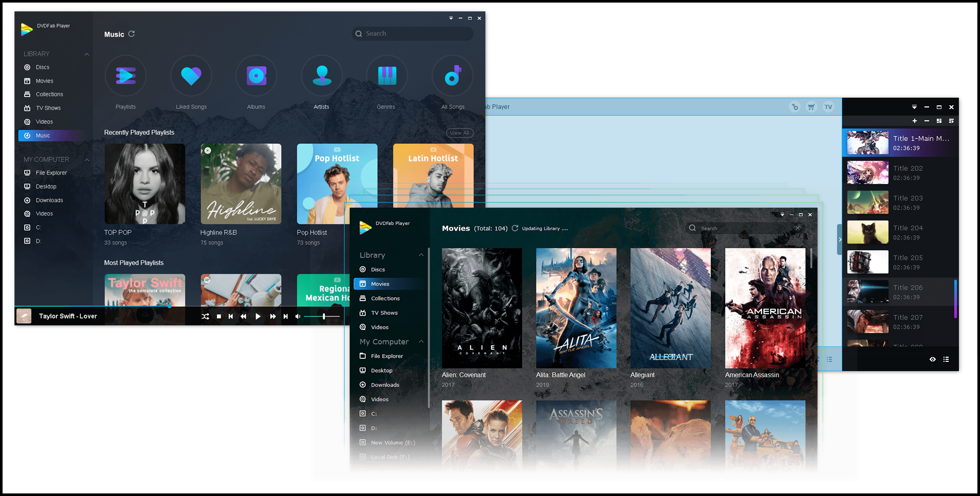The width and height of the screenshot is (980, 496).
Task: Toggle the playlist list icon at bottom
Action: click(946, 359)
